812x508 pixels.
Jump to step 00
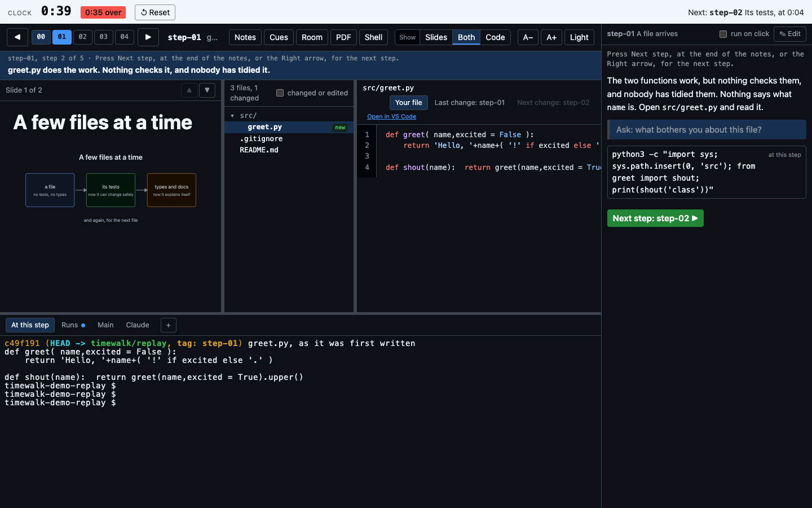(41, 37)
